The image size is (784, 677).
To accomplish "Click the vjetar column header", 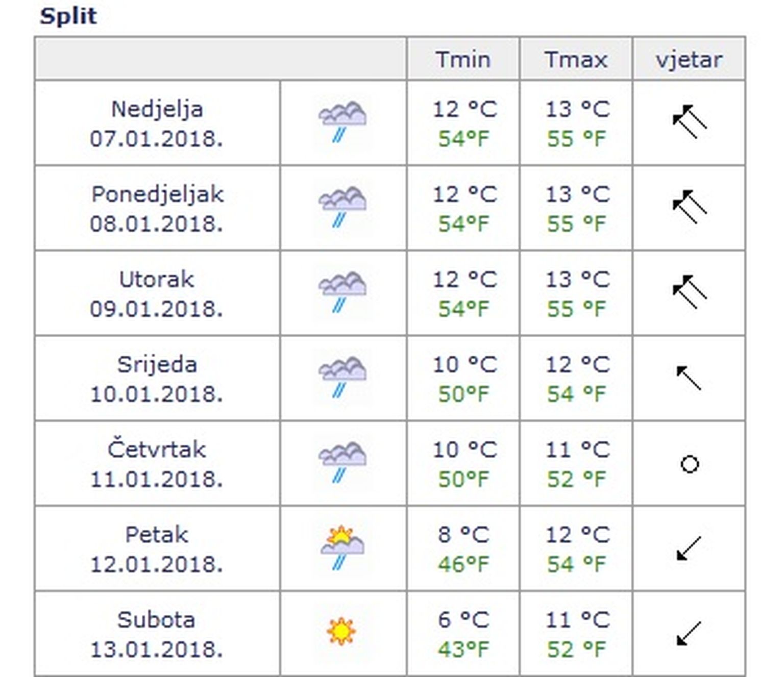I will pyautogui.click(x=689, y=59).
